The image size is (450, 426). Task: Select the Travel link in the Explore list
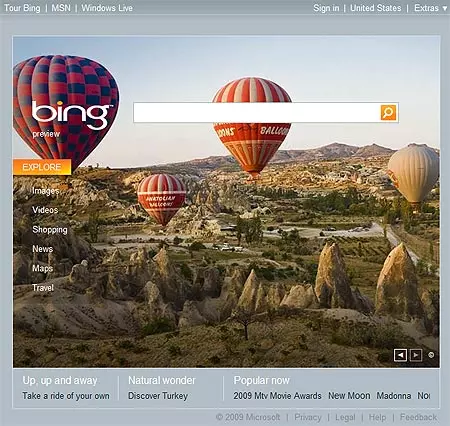click(43, 288)
